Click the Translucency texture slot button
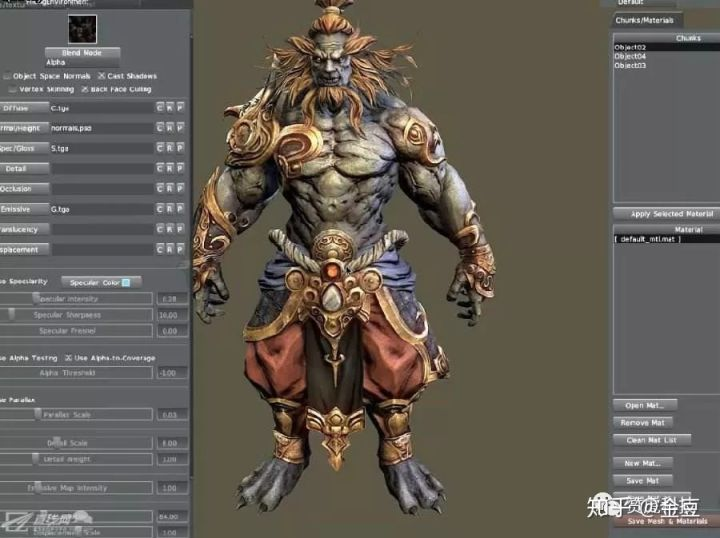This screenshot has height=538, width=720. point(24,229)
